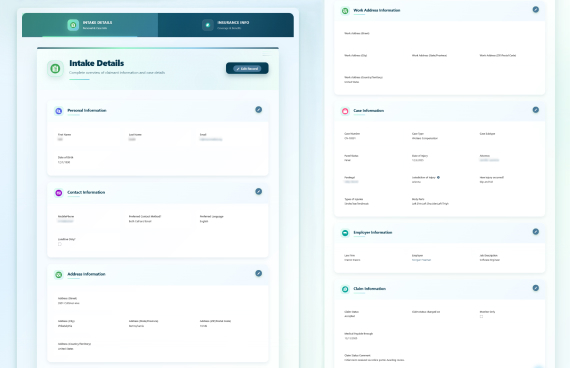
Task: Open the blurred Email link in Personal Information
Action: click(x=211, y=139)
